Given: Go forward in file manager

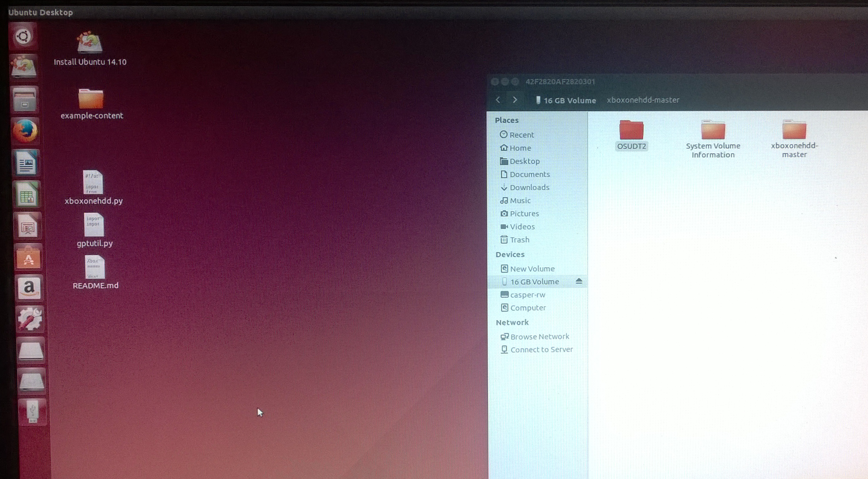Looking at the screenshot, I should (x=515, y=100).
